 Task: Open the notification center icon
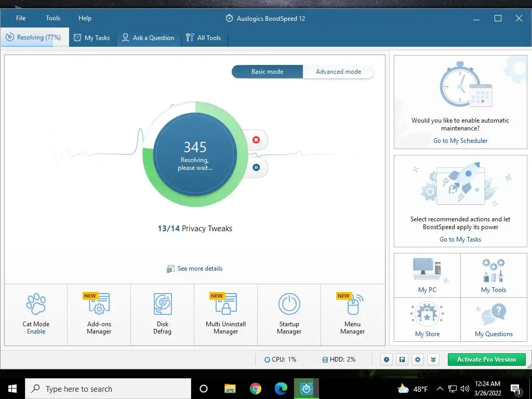click(x=516, y=389)
